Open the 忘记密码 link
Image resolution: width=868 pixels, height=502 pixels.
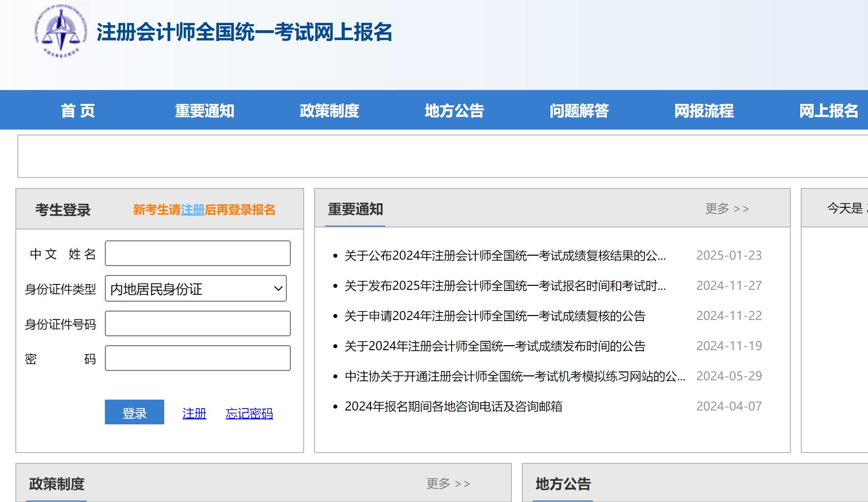point(250,413)
